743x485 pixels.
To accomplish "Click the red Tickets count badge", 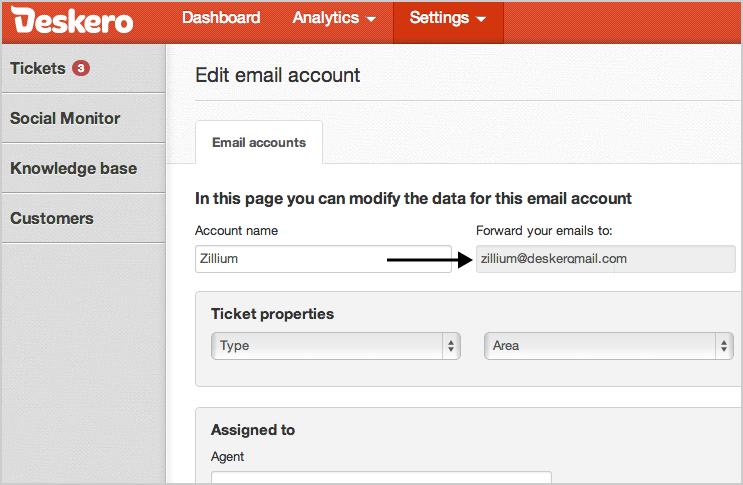I will click(81, 69).
